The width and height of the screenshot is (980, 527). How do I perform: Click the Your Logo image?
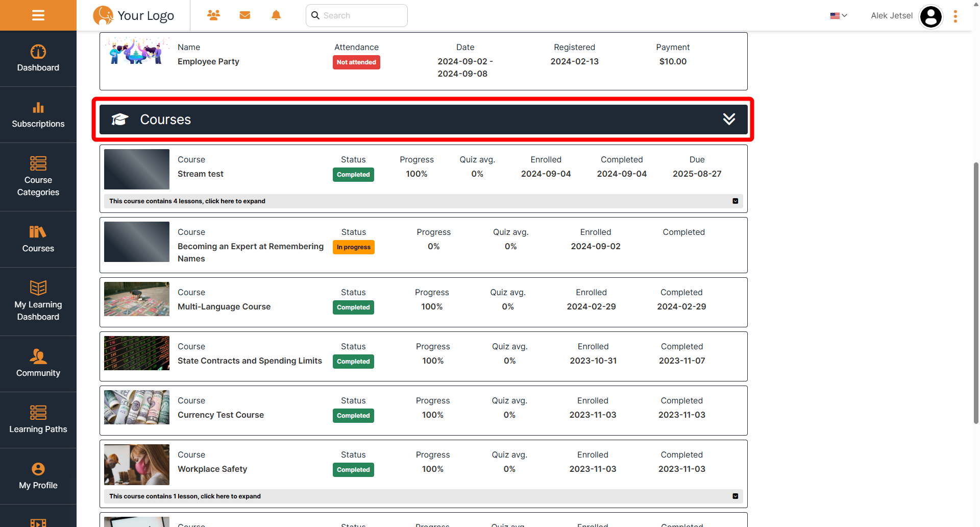point(134,15)
